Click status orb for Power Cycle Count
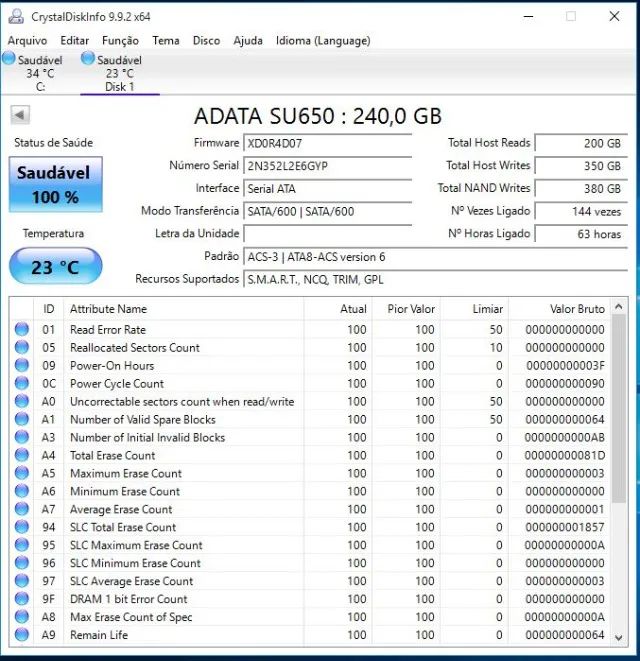This screenshot has width=640, height=661. click(22, 383)
